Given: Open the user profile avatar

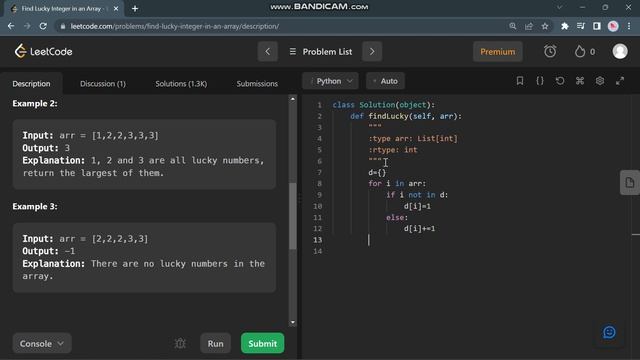Looking at the screenshot, I should point(620,51).
